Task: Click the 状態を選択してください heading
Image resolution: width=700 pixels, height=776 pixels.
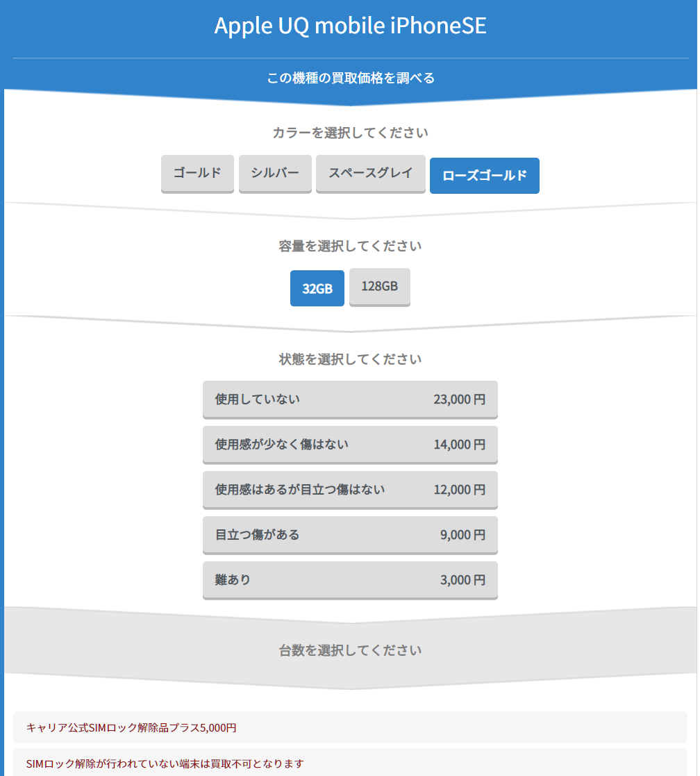Action: pos(350,359)
